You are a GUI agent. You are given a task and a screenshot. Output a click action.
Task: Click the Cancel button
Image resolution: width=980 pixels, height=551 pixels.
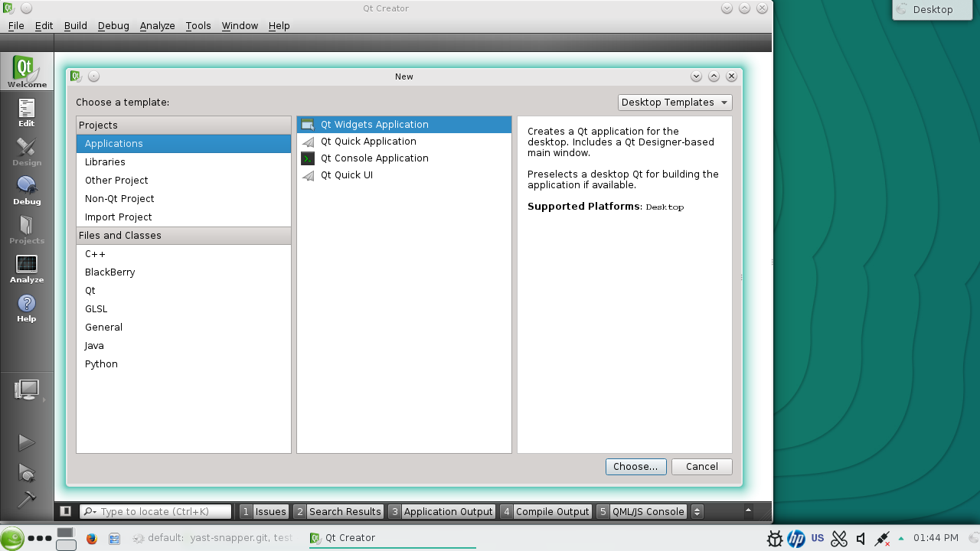701,466
